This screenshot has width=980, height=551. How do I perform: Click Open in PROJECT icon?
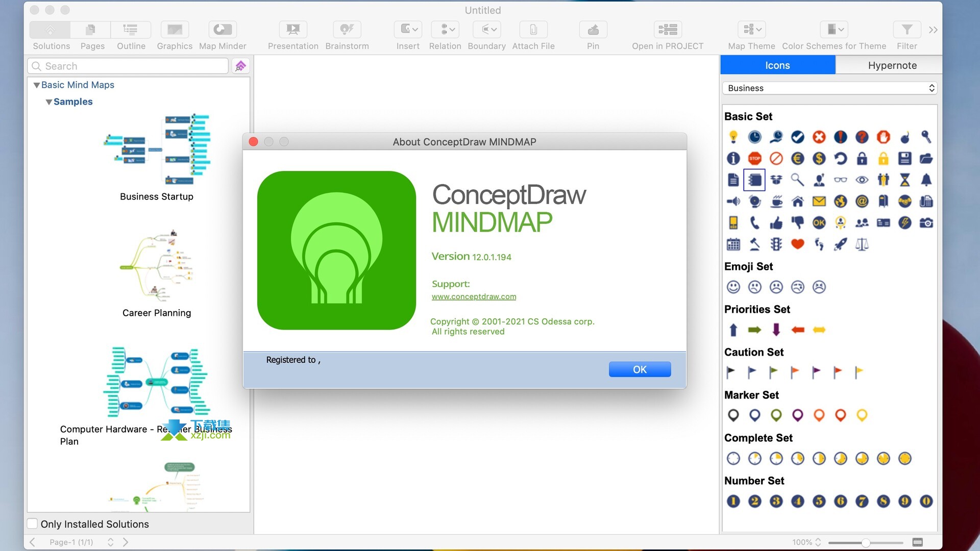[668, 30]
